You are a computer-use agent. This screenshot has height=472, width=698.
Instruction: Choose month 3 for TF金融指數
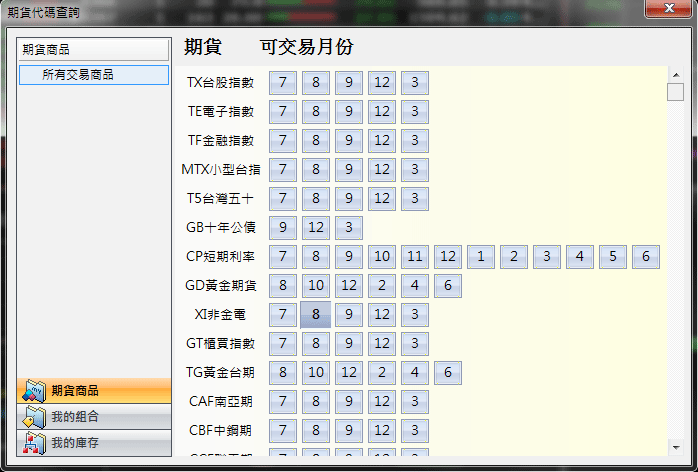[415, 140]
